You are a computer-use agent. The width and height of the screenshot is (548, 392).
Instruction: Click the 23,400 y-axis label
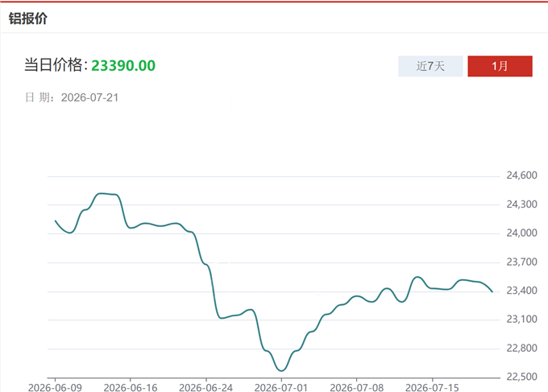click(x=521, y=291)
